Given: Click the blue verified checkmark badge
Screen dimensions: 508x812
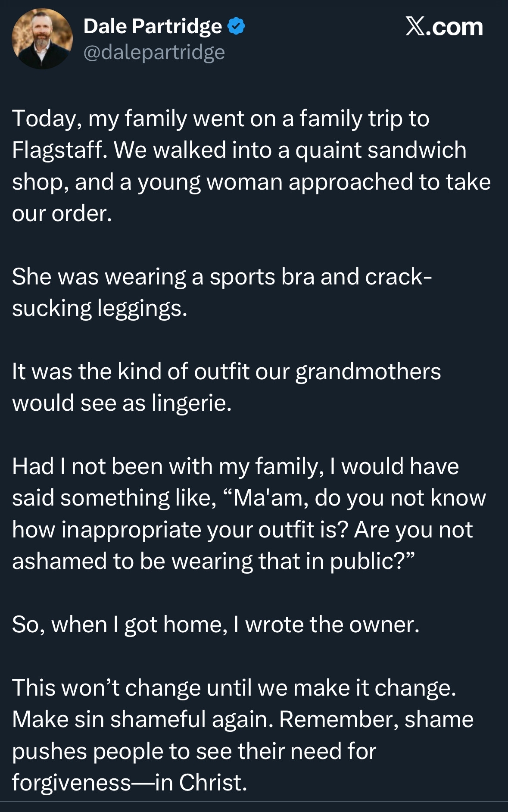Looking at the screenshot, I should click(236, 27).
